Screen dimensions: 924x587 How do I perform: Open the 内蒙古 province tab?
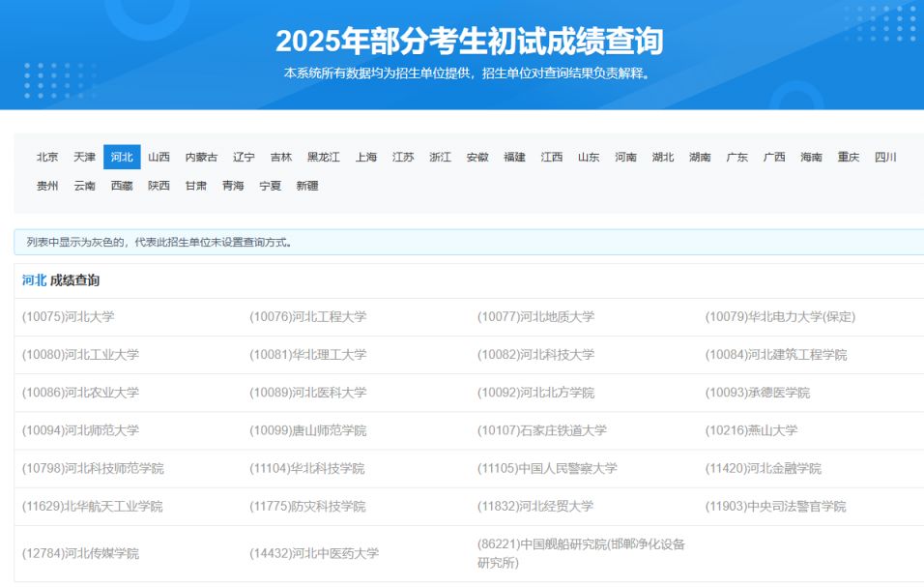[x=202, y=157]
